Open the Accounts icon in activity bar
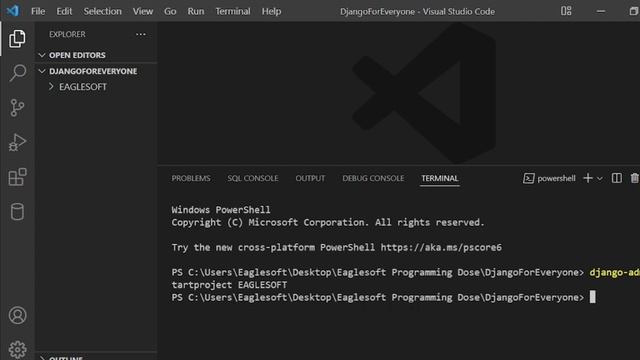This screenshot has width=640, height=360. coord(17,316)
